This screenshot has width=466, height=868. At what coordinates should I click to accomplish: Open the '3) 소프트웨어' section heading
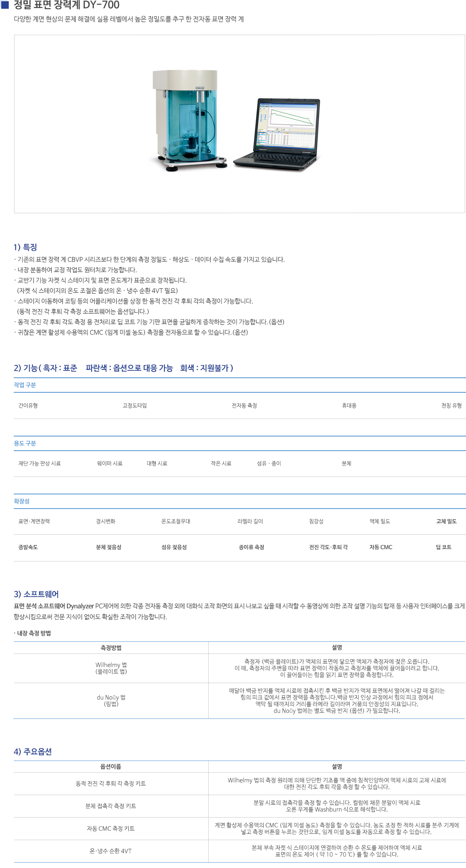pos(36,594)
